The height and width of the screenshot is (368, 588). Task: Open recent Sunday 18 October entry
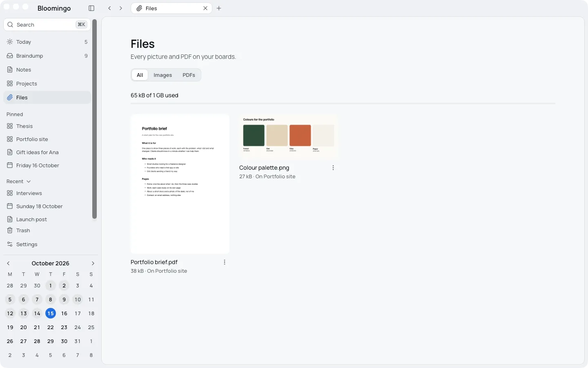pyautogui.click(x=47, y=206)
